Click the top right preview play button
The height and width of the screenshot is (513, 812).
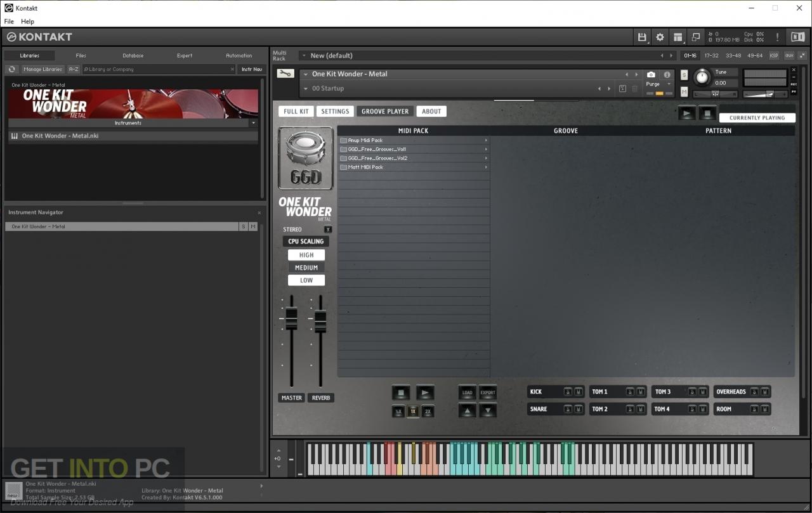tap(686, 114)
